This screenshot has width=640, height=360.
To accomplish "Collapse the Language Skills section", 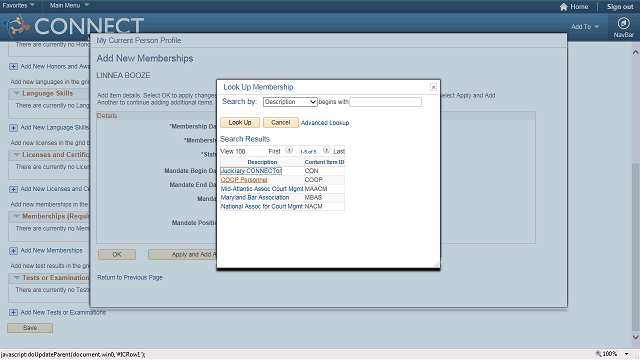I will (x=17, y=93).
